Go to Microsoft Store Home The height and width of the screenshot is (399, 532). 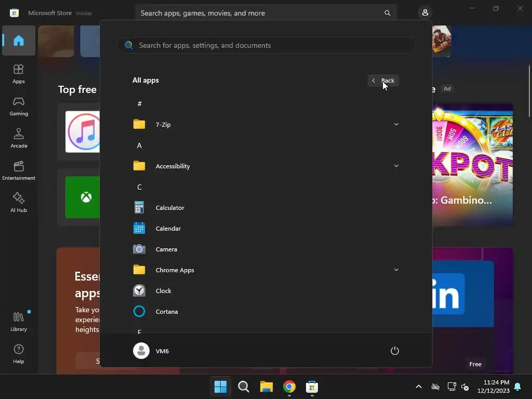tap(19, 41)
